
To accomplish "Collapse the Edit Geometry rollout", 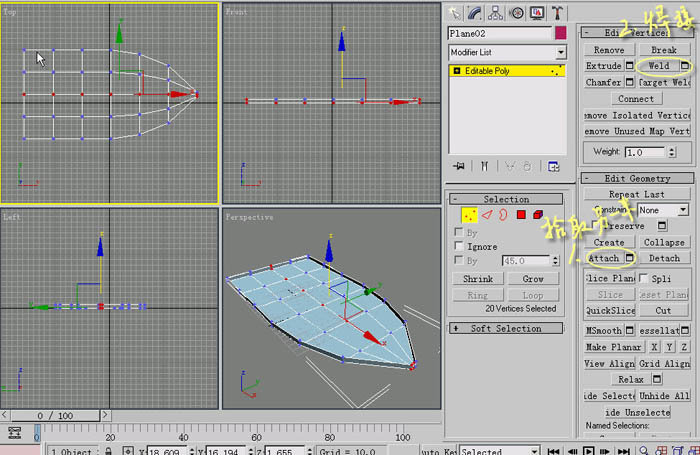I will 637,178.
